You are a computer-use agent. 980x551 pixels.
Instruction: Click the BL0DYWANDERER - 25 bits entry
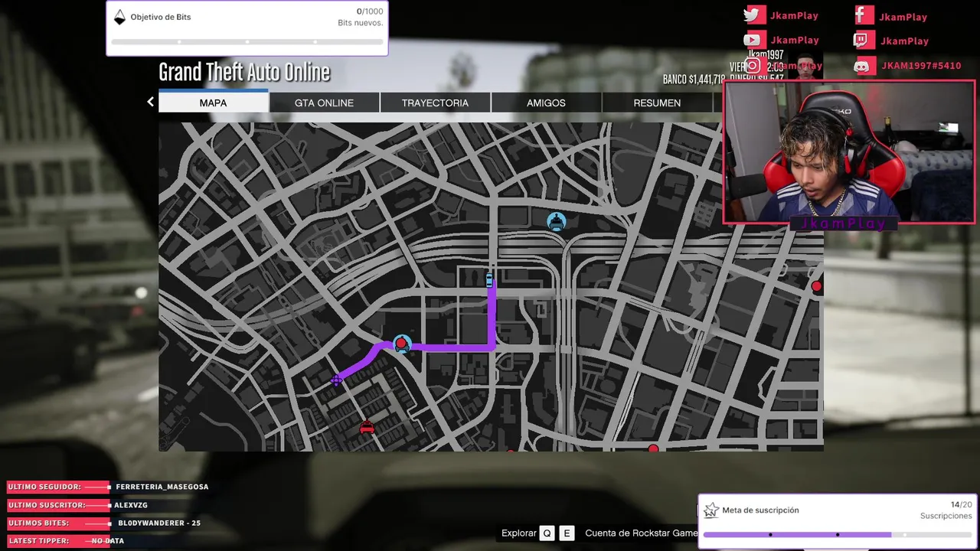click(159, 523)
